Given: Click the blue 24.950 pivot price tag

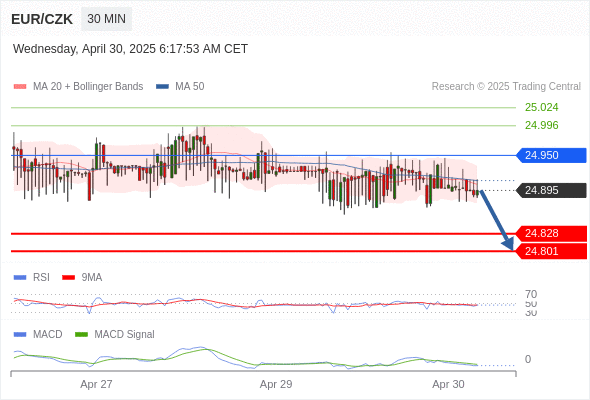Looking at the screenshot, I should click(551, 155).
